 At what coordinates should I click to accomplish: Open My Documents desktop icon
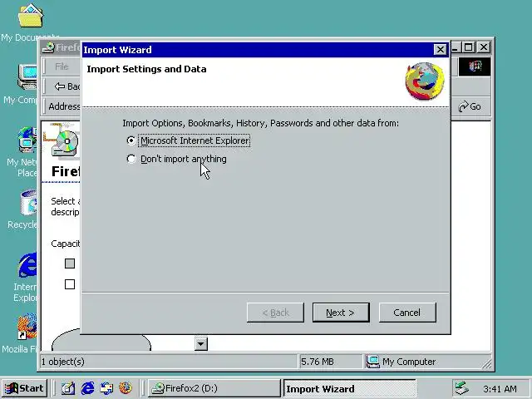(30, 22)
